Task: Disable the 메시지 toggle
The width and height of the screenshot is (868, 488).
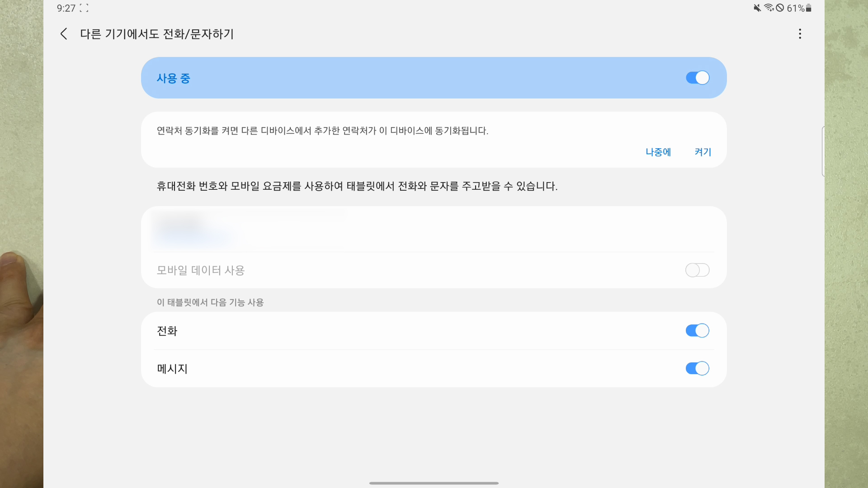Action: (697, 369)
